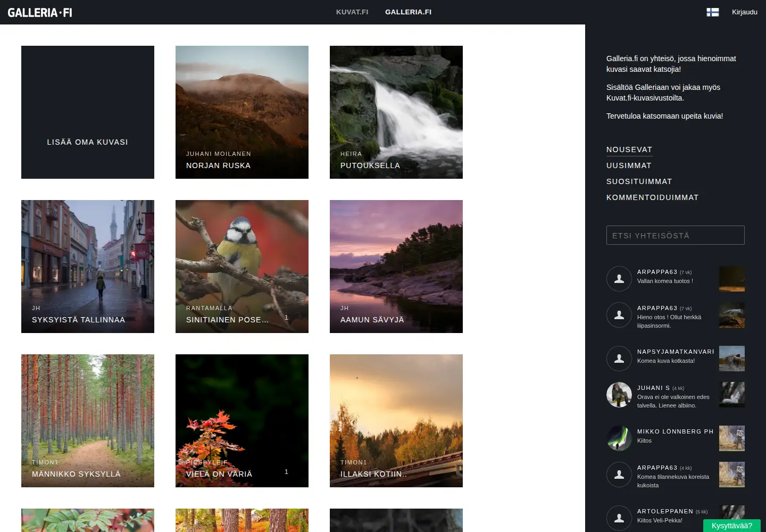Open the Illaksi kotiin sunset photo
The width and height of the screenshot is (766, 532).
click(x=396, y=421)
